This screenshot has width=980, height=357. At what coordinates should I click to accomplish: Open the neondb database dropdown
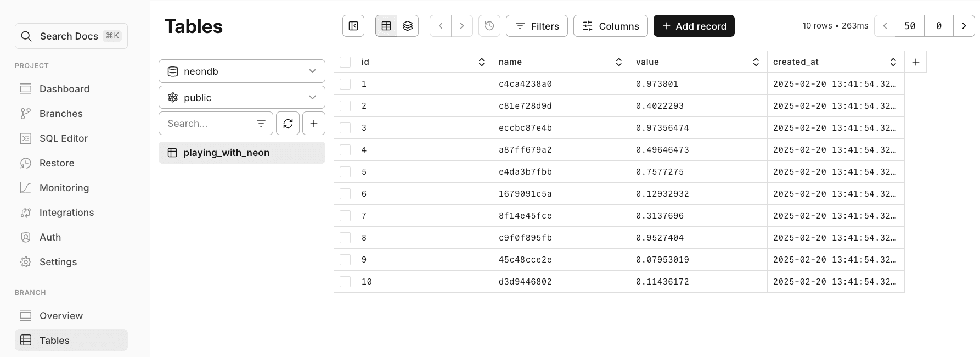(x=242, y=71)
